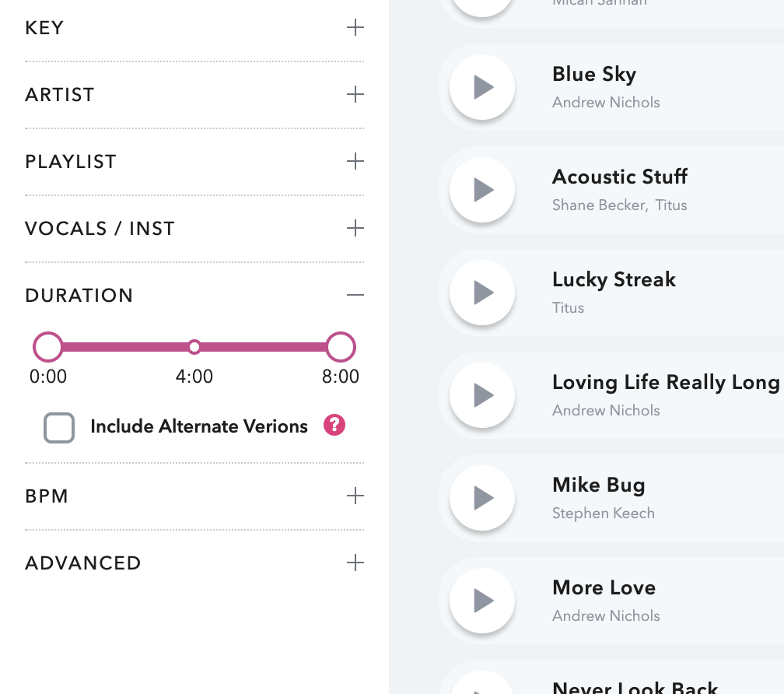Click the duration slider's minimum handle
The width and height of the screenshot is (784, 694).
[48, 347]
